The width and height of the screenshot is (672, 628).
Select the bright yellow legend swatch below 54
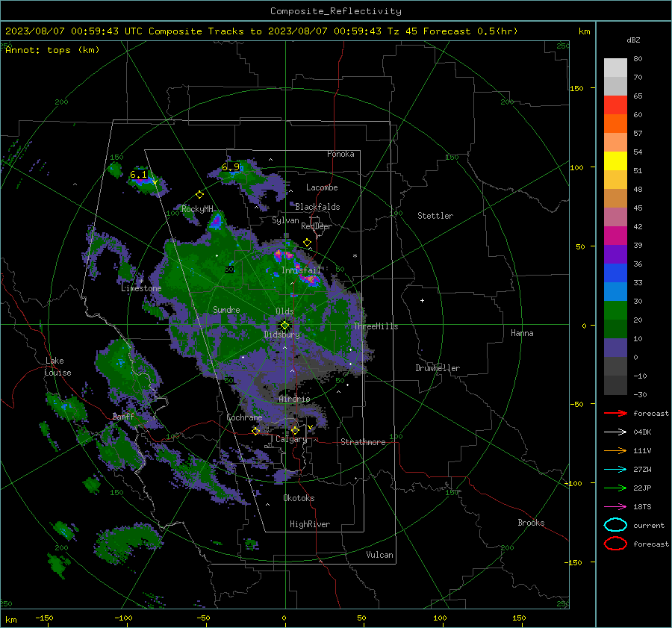coord(615,161)
